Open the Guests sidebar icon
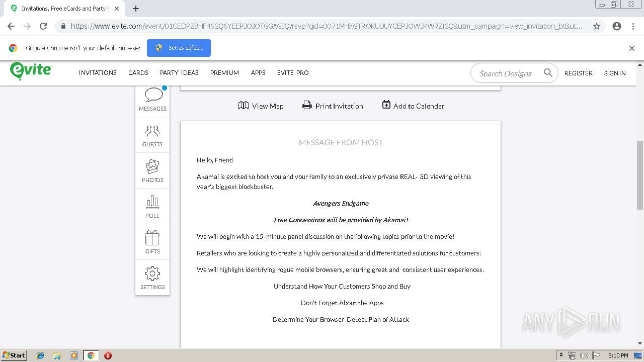The image size is (644, 362). (152, 135)
